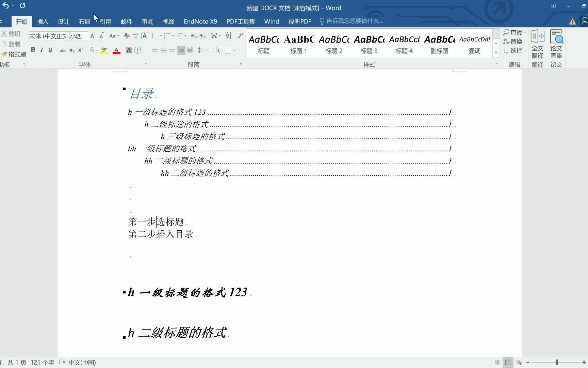Apply the 标题 2 heading style
Viewport: 588px width, 368px height.
coord(334,44)
